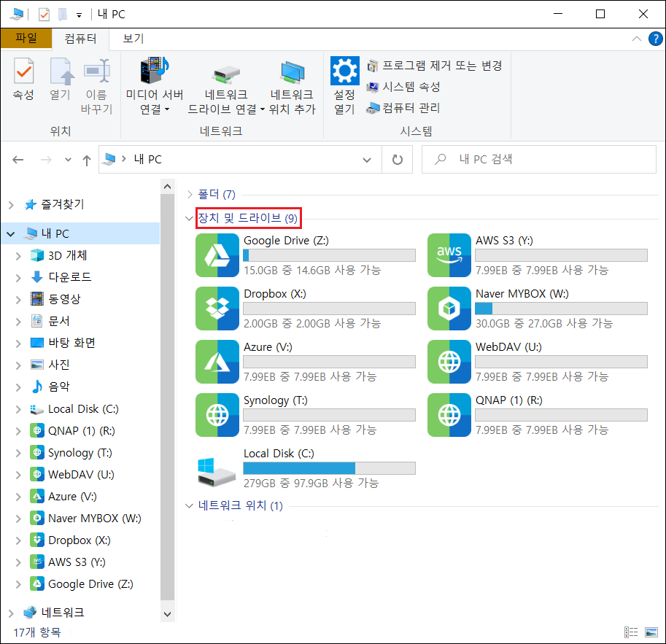Open 시스템 속성

403,87
